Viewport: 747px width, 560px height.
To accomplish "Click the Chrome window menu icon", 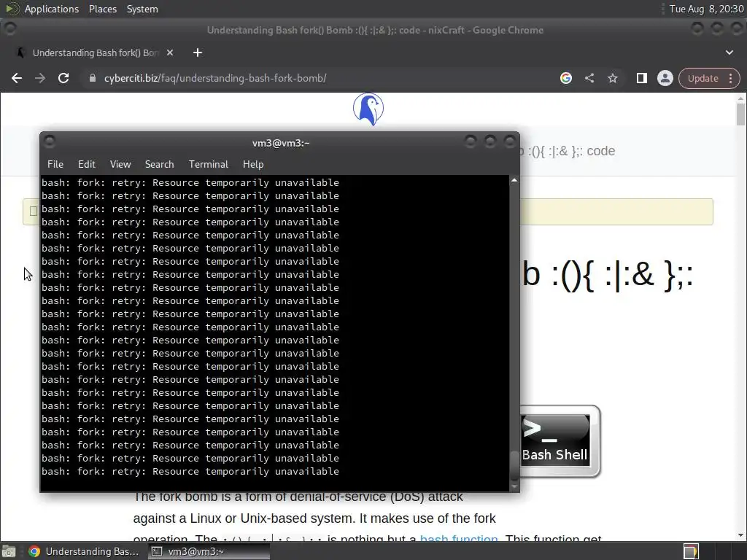I will pos(10,28).
